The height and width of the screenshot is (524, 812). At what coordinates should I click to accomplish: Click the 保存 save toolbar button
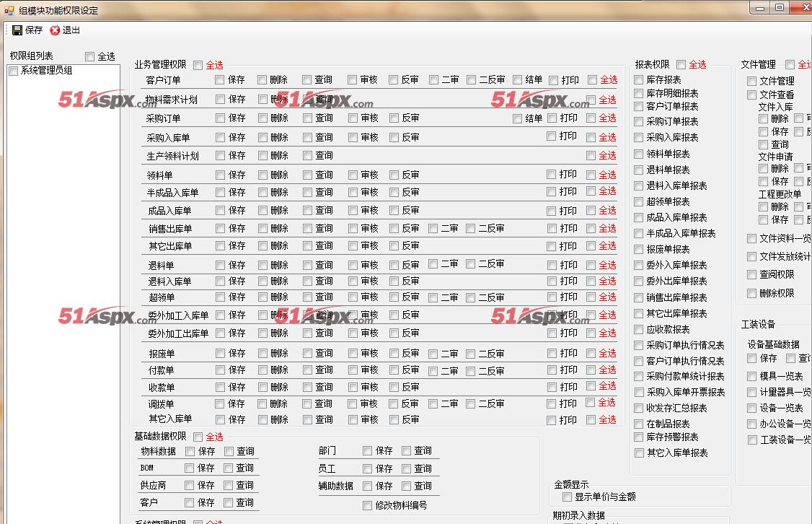[27, 30]
